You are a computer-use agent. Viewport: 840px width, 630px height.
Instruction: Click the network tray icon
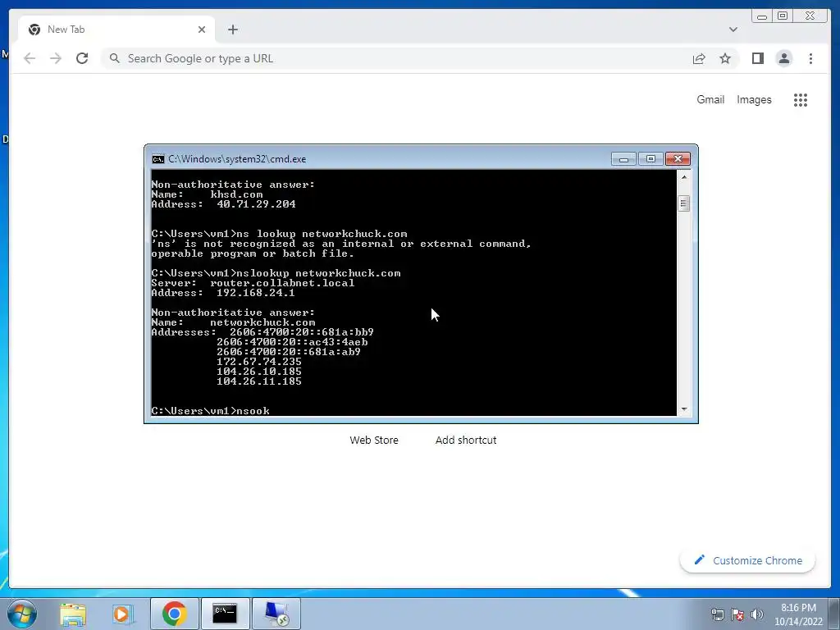click(717, 614)
